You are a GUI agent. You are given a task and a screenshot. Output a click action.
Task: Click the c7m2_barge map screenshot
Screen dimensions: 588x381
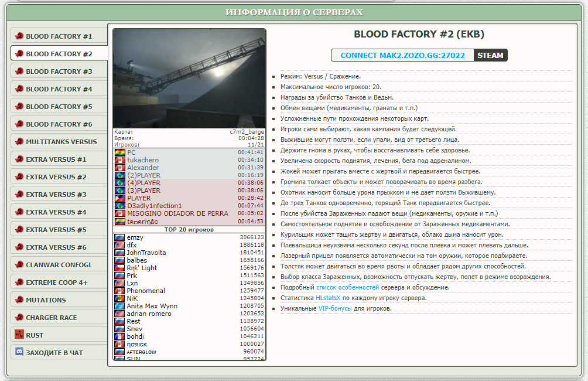tap(189, 79)
